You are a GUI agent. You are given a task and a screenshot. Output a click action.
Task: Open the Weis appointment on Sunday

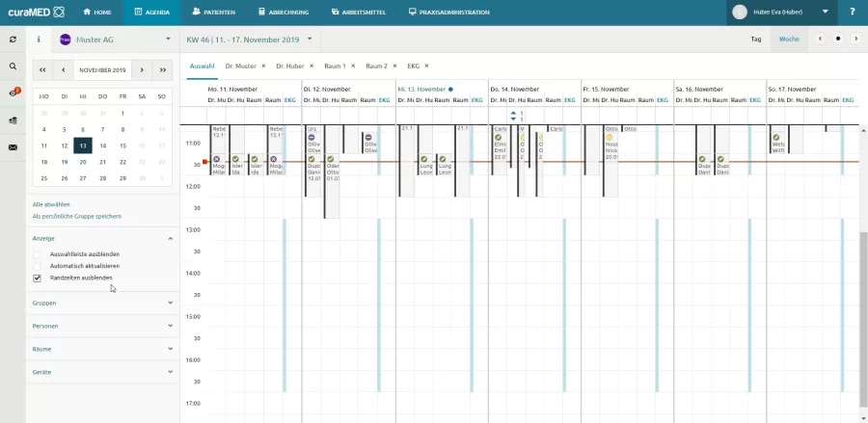click(777, 144)
